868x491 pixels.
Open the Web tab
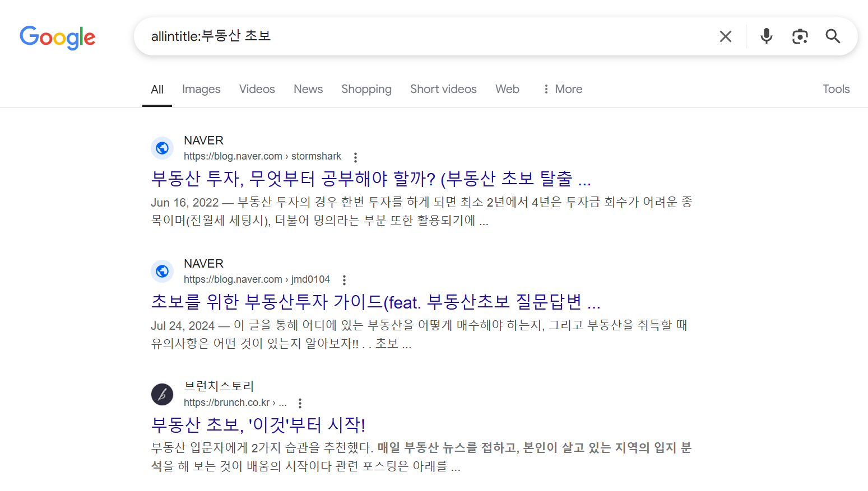click(507, 89)
